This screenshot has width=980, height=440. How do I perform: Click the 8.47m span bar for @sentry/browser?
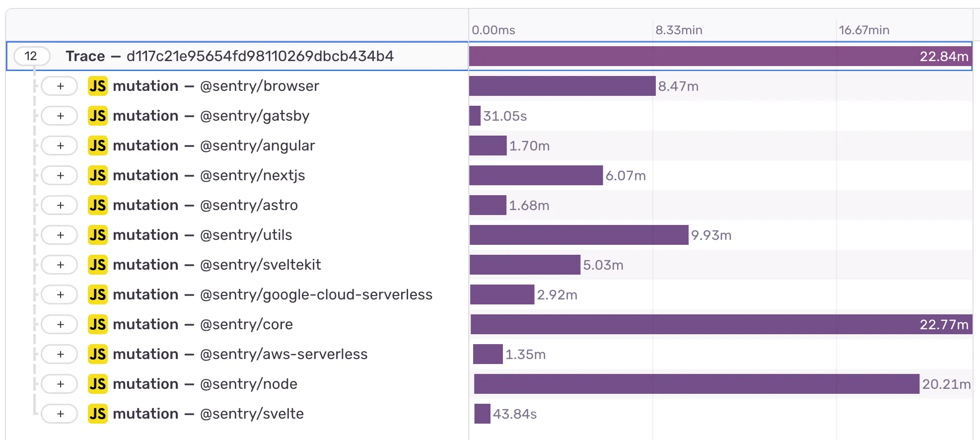point(561,86)
